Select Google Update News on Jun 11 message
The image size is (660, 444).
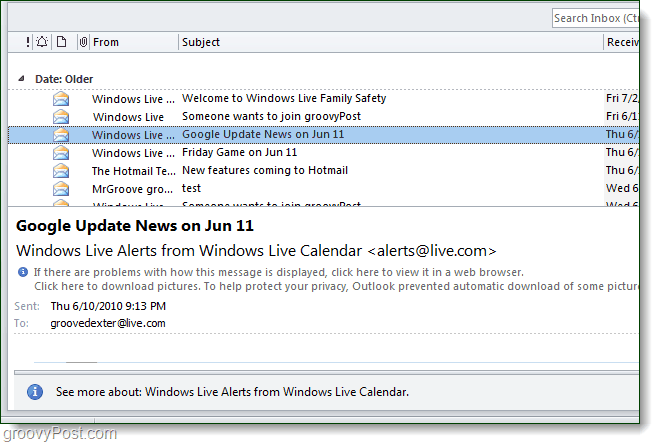pyautogui.click(x=263, y=135)
